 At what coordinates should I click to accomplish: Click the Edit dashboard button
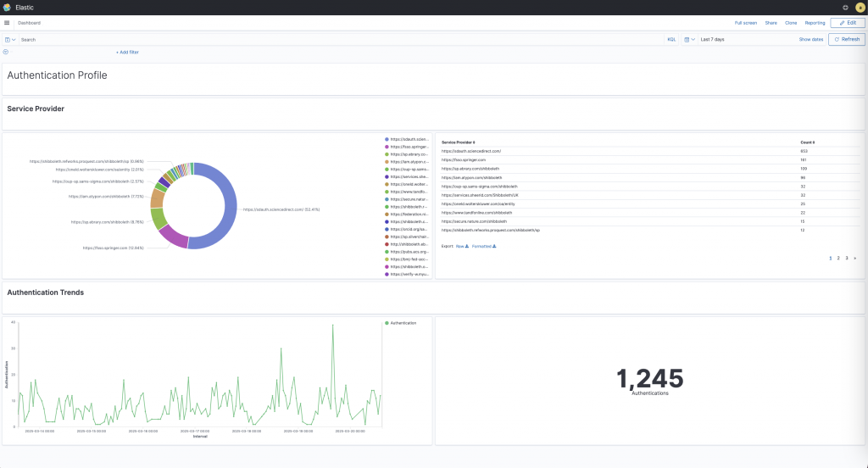click(x=848, y=23)
